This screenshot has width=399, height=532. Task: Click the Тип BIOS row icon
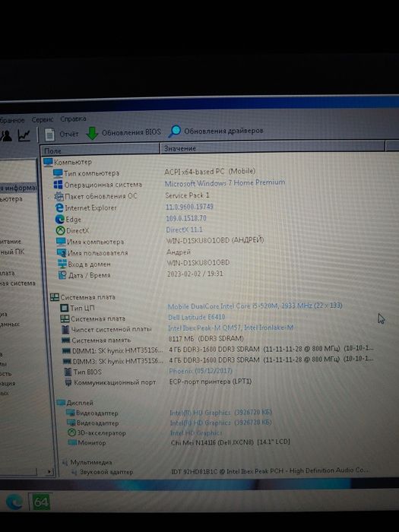(68, 372)
